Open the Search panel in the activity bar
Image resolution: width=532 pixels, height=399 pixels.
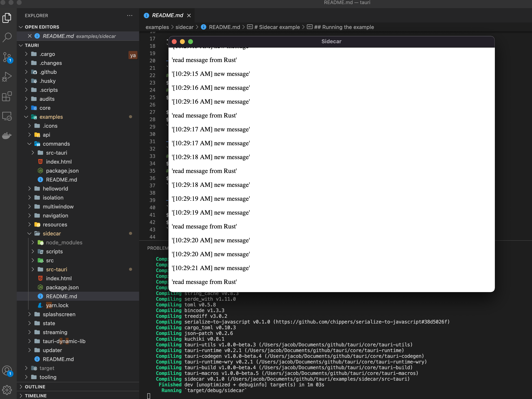tap(7, 38)
